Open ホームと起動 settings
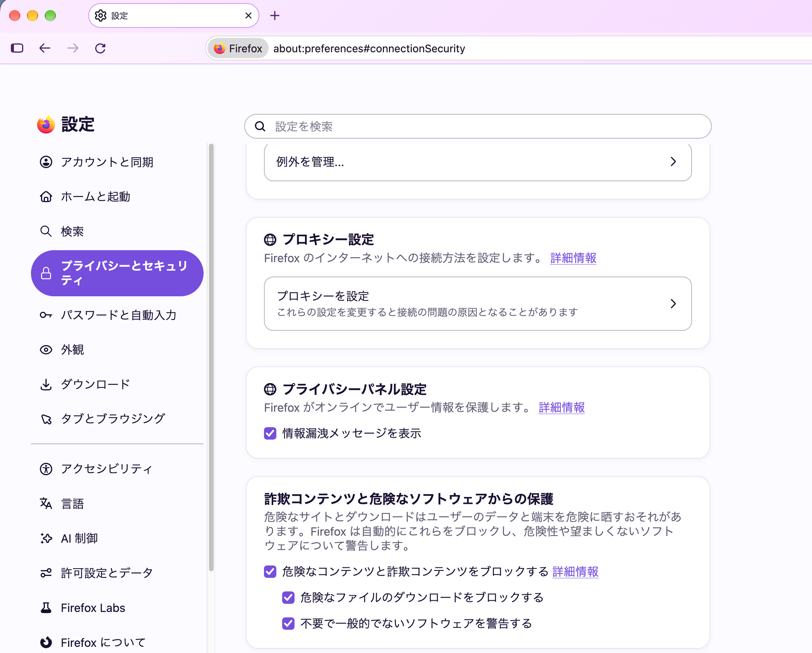This screenshot has width=812, height=653. [117, 197]
